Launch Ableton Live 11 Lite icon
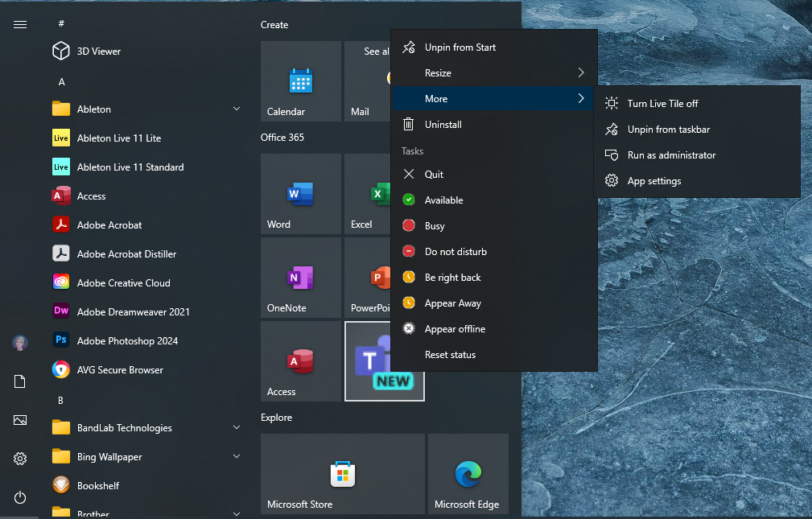Screen dimensions: 812x519 pyautogui.click(x=61, y=138)
